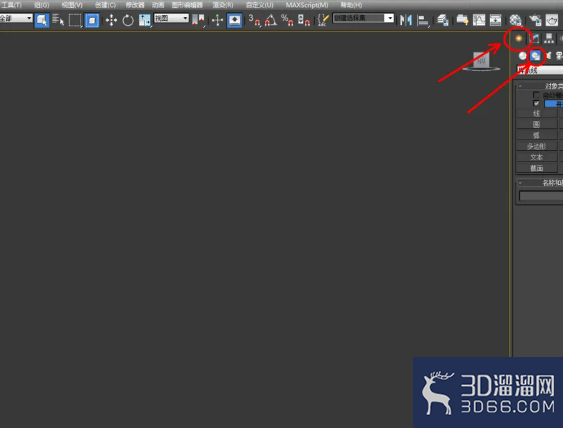Open the selection filter dropdown
This screenshot has height=428, width=563.
tap(16, 18)
